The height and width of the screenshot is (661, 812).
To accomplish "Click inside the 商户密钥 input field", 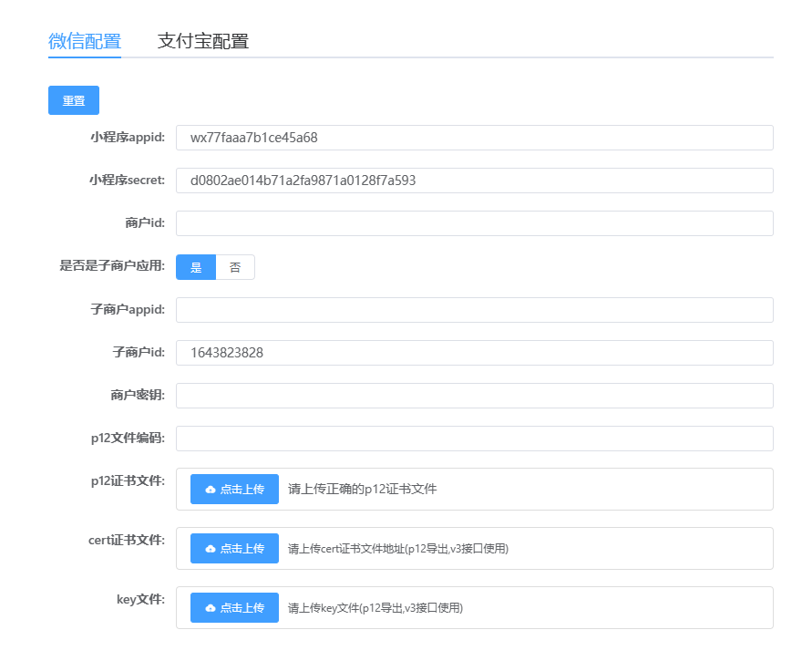I will 474,395.
